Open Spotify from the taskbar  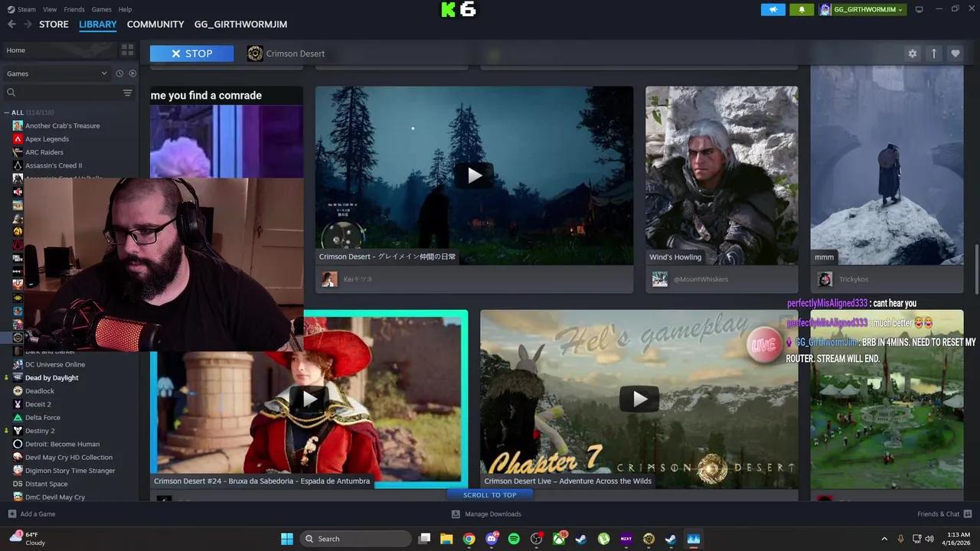512,538
